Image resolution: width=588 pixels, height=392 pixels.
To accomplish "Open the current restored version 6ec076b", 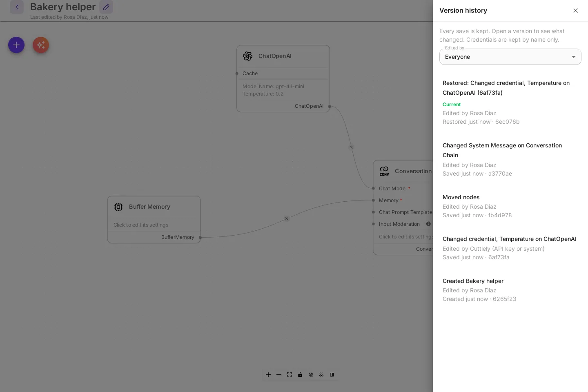I will 510,102.
